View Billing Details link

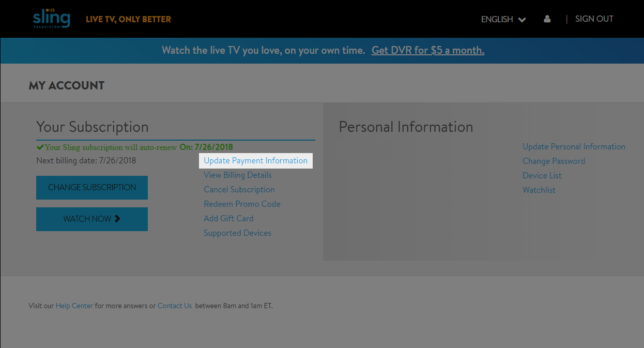pos(237,175)
